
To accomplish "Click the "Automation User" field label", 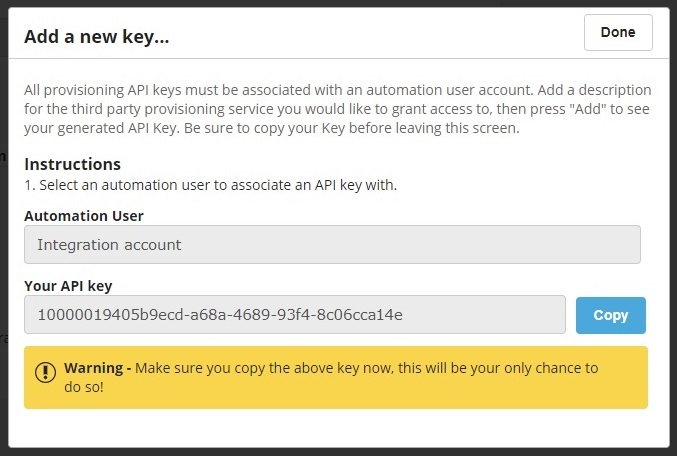I will (x=84, y=215).
